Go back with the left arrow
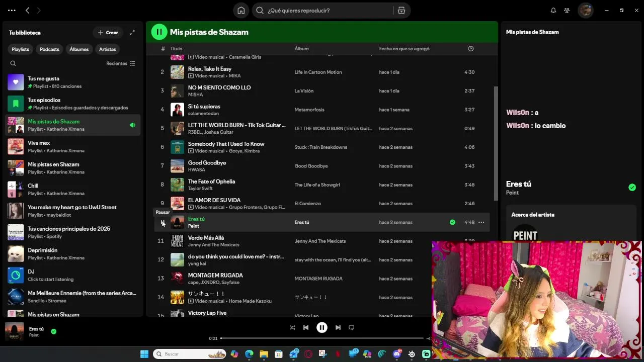 [x=28, y=11]
